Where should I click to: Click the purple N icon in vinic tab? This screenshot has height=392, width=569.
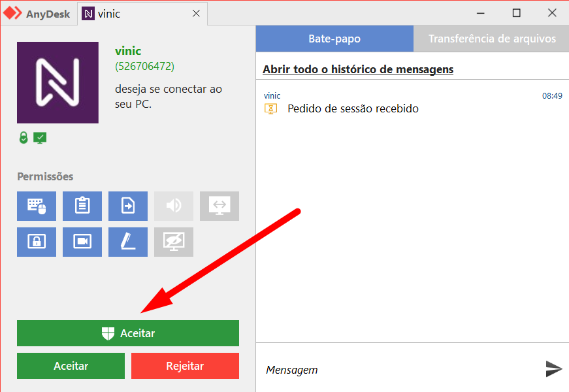point(88,14)
